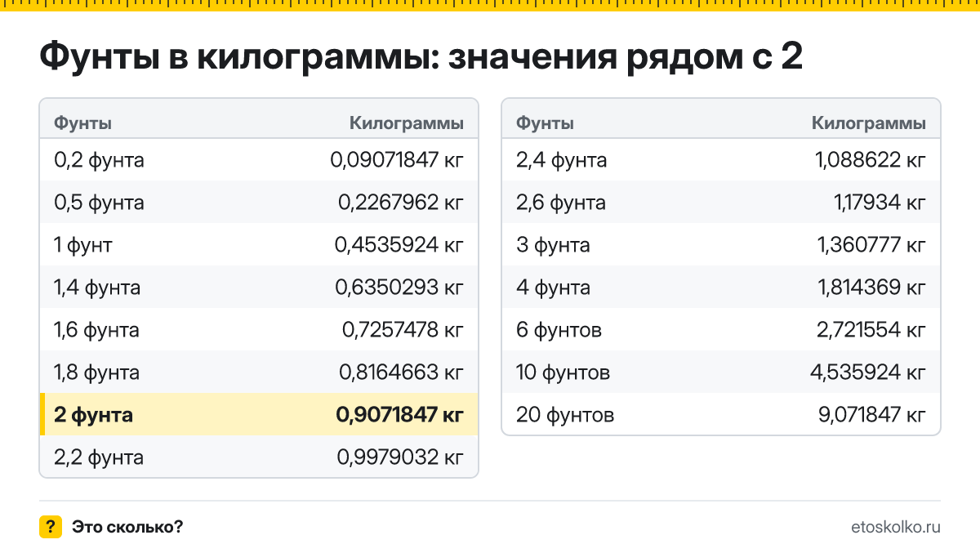The image size is (980, 553).
Task: Select the '0,5 фунта' cell
Action: [x=99, y=203]
